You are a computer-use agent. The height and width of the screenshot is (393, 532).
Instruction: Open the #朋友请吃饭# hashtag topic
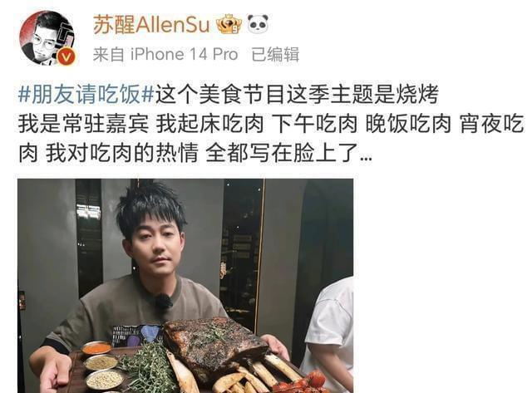click(x=86, y=94)
